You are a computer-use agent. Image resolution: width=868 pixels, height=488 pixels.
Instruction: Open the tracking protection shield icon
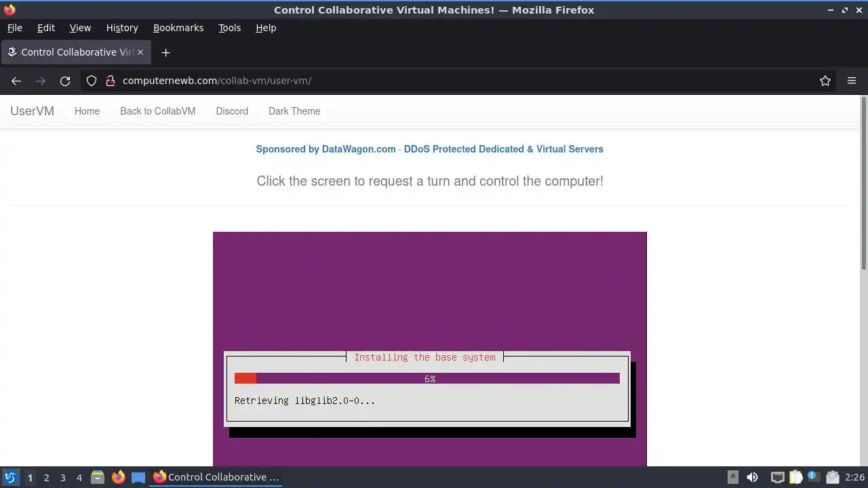pyautogui.click(x=92, y=81)
